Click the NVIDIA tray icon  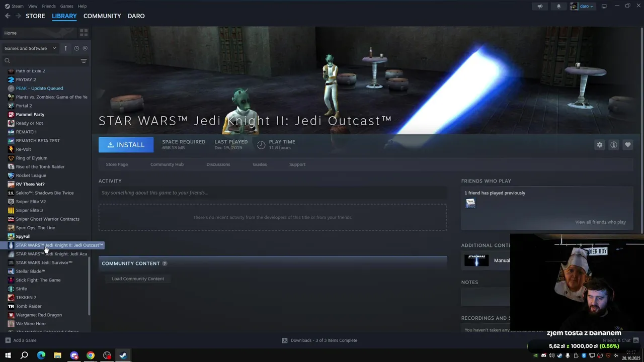coord(535,355)
